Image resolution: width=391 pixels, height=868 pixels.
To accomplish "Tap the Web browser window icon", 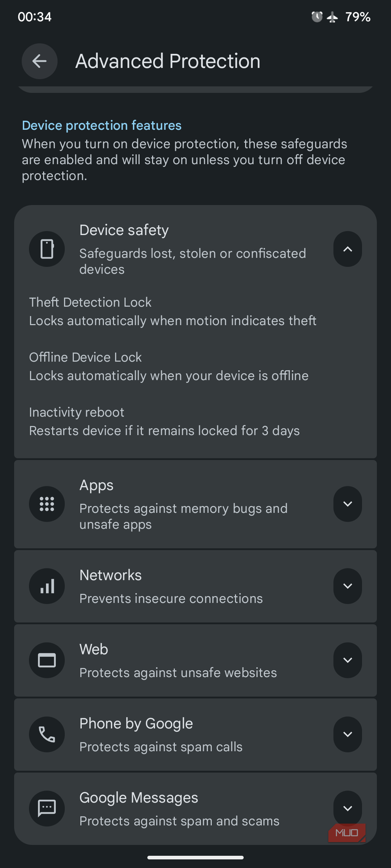I will [x=47, y=660].
